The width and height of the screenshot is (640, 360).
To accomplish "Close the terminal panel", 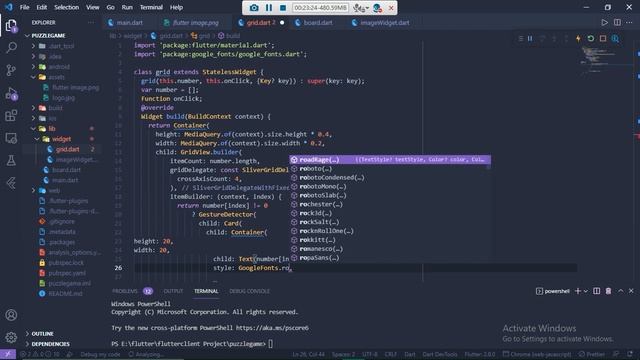I will [x=631, y=291].
